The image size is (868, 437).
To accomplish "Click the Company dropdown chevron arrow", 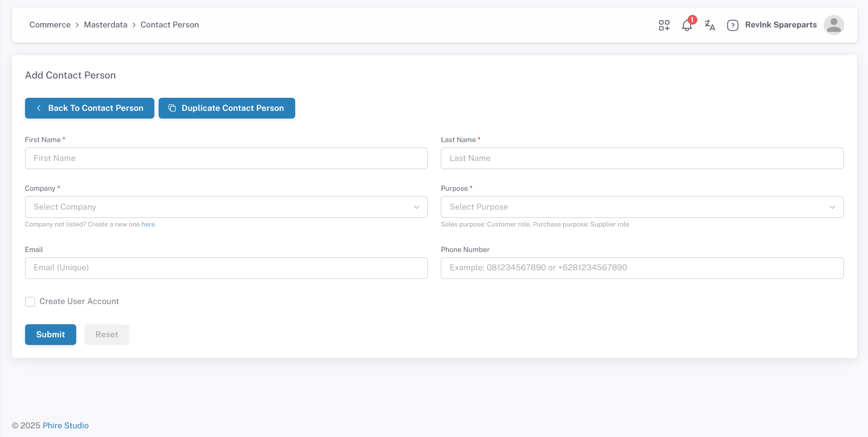I will [x=417, y=207].
